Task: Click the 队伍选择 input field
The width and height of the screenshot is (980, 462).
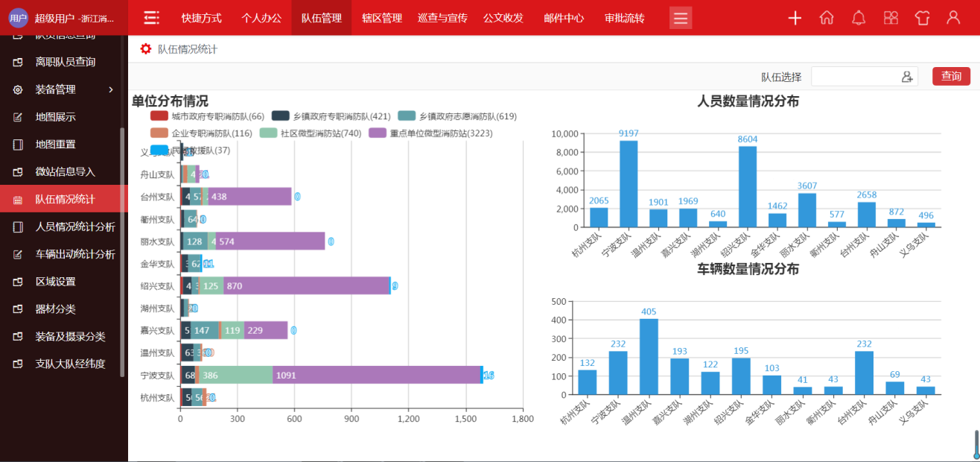Action: [x=856, y=76]
